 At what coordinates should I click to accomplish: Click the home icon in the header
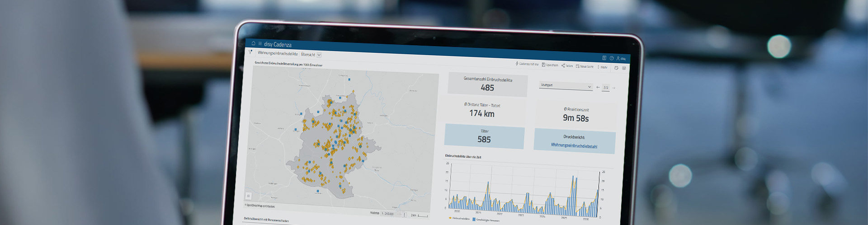[254, 43]
